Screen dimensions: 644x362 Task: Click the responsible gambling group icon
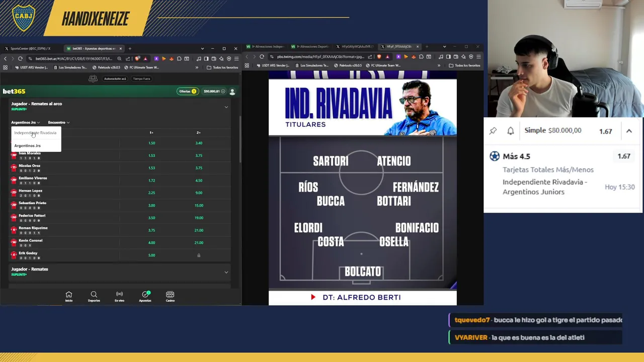click(93, 79)
